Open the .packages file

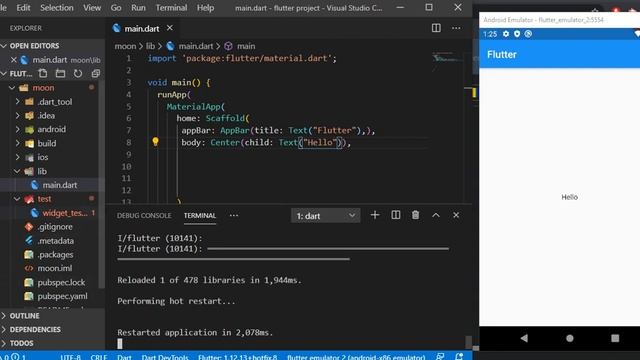[55, 254]
